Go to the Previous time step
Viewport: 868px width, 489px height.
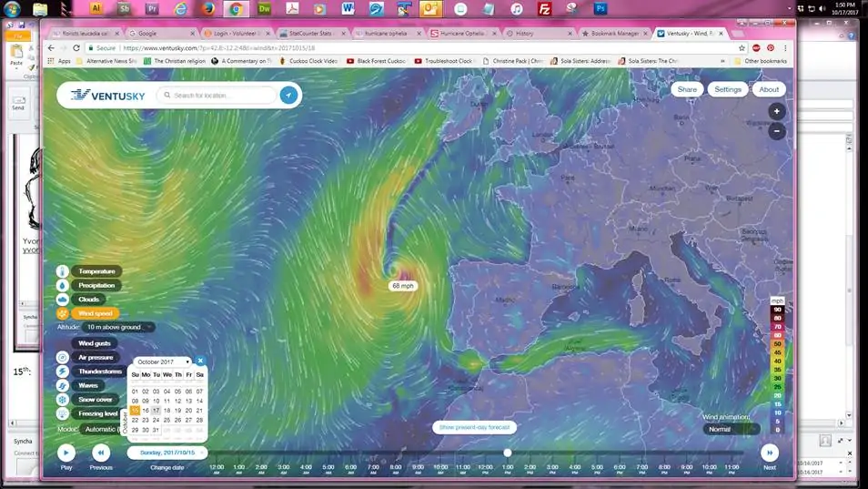click(x=101, y=453)
